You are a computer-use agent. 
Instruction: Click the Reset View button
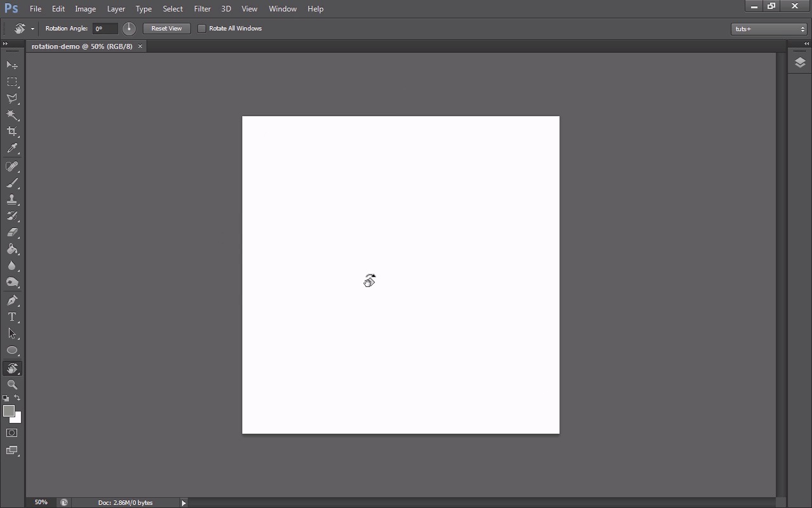tap(167, 29)
